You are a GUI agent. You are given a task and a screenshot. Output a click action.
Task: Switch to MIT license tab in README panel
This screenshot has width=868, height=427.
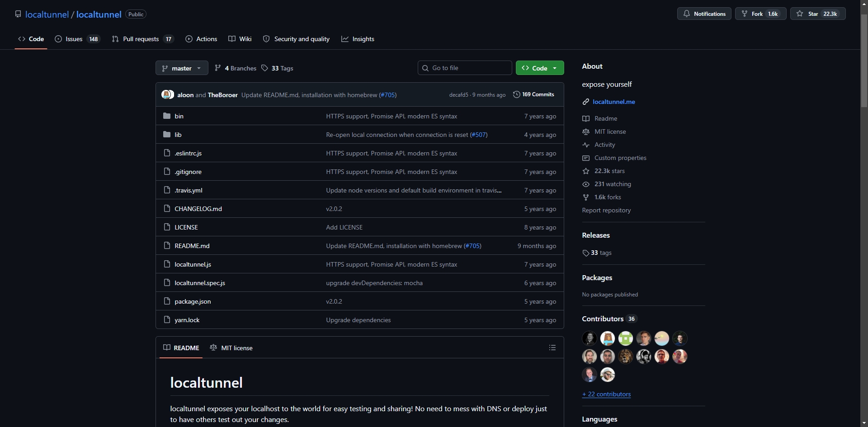(231, 348)
